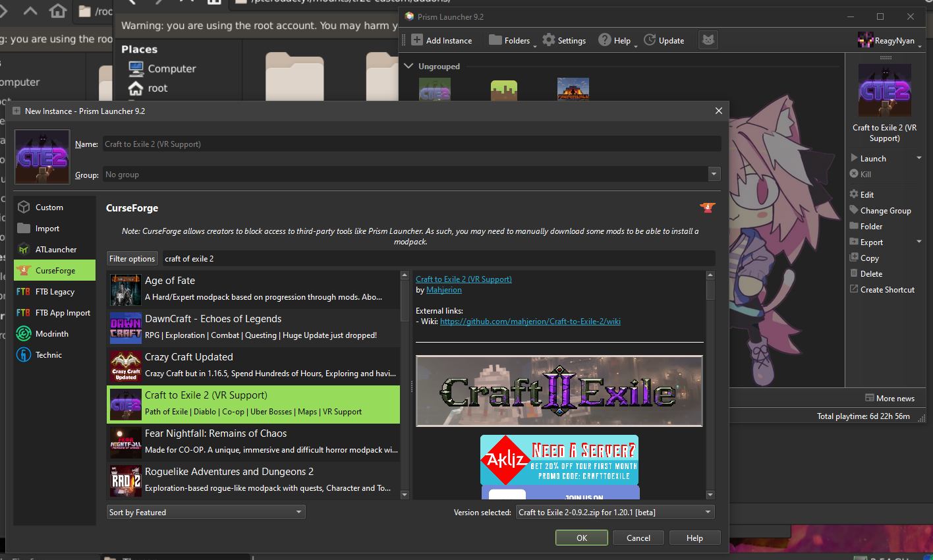The height and width of the screenshot is (560, 933).
Task: Click Edit in instance side panel
Action: pos(862,194)
